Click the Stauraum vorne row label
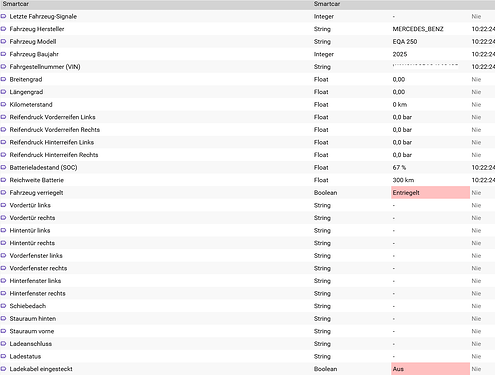Image resolution: width=495 pixels, height=375 pixels. (x=32, y=331)
